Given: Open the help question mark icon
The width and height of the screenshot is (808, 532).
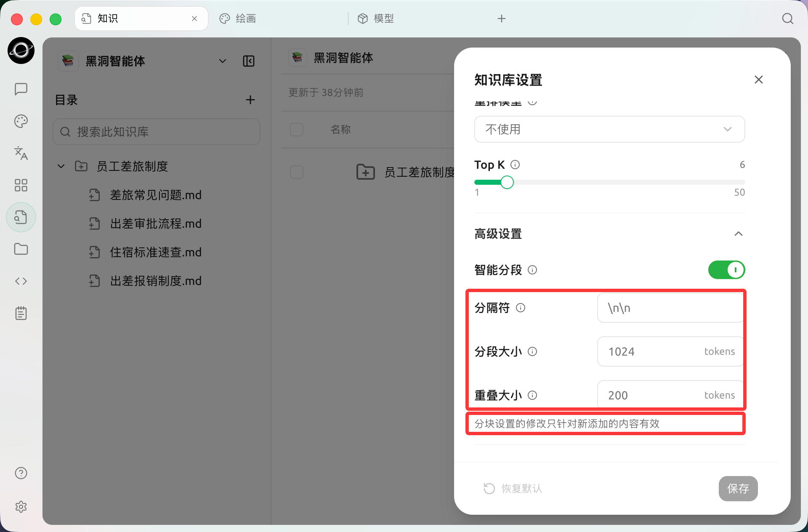Looking at the screenshot, I should point(21,473).
